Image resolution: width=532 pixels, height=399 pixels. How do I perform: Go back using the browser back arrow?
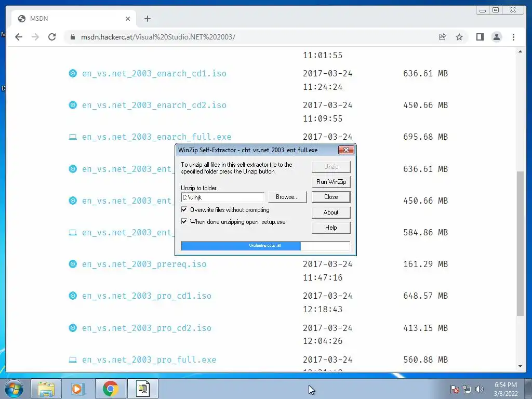tap(19, 37)
